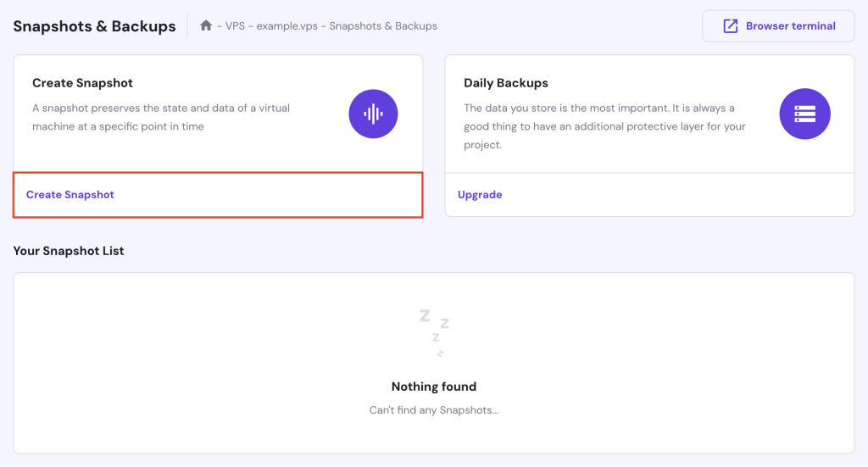This screenshot has width=868, height=467.
Task: Click the Create Snapshot card heading
Action: pos(82,83)
